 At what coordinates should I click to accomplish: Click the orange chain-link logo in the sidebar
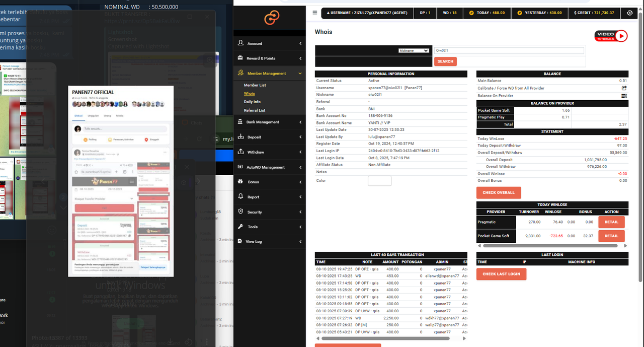(272, 19)
